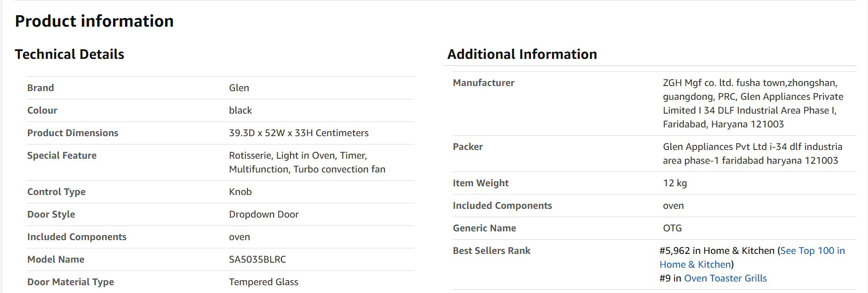Click the Brand value Glen
Image resolution: width=868 pixels, height=293 pixels.
click(239, 88)
